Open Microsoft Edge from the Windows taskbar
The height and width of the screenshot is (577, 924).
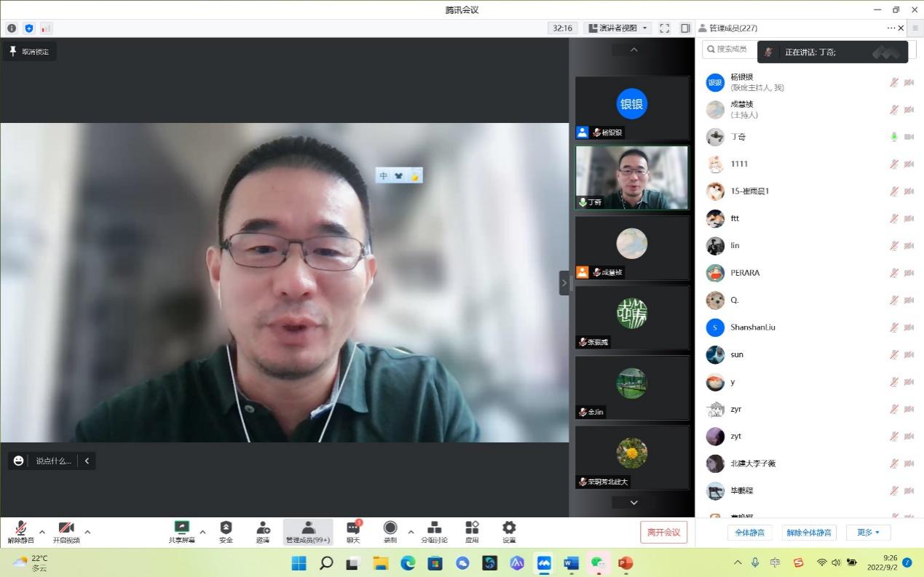pyautogui.click(x=408, y=562)
